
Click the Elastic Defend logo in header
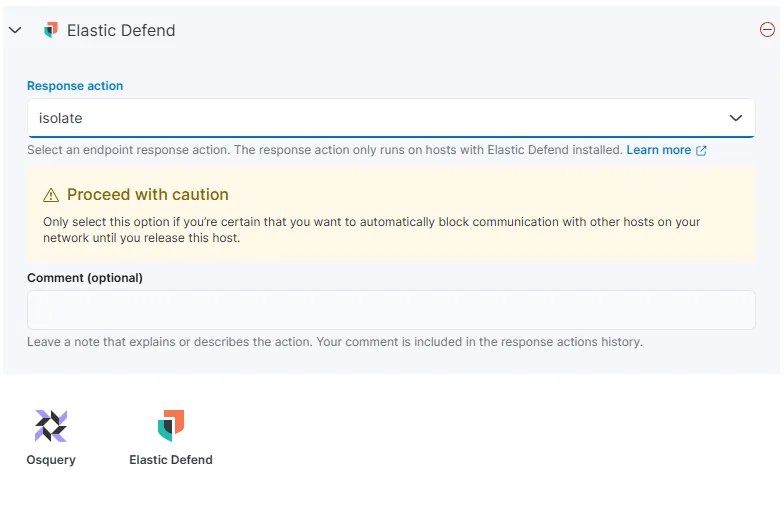(x=51, y=30)
